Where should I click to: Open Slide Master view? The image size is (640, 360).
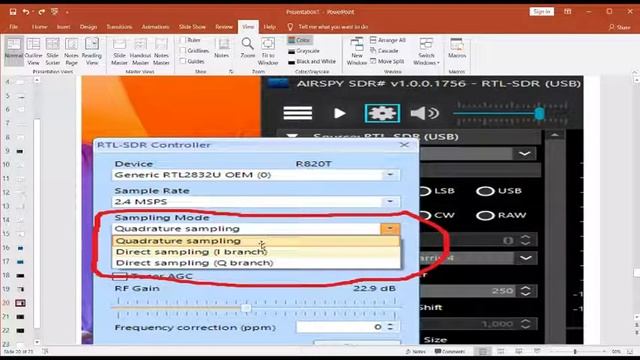[x=120, y=51]
